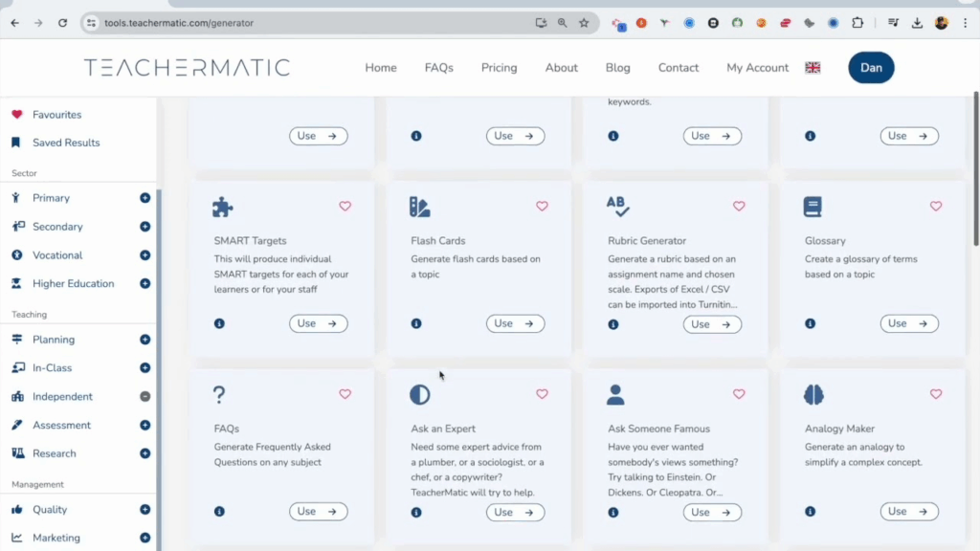The image size is (980, 551).
Task: Click the Dan account button
Action: point(871,68)
